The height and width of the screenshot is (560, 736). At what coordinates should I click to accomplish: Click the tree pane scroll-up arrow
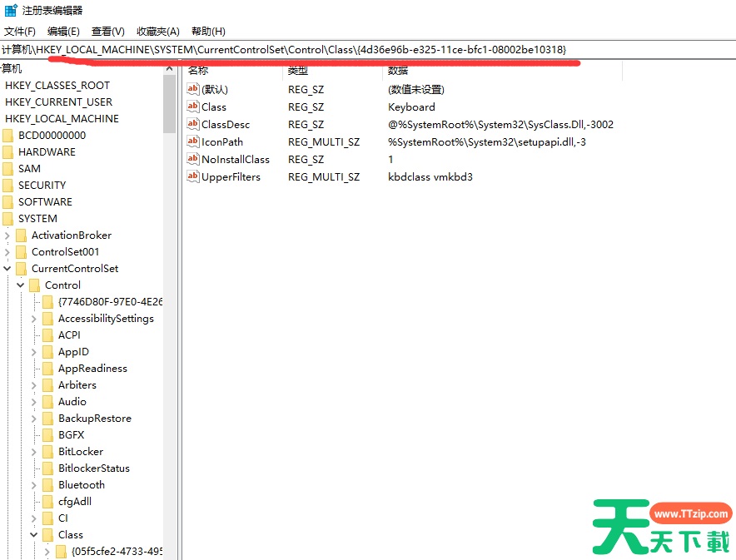(170, 69)
